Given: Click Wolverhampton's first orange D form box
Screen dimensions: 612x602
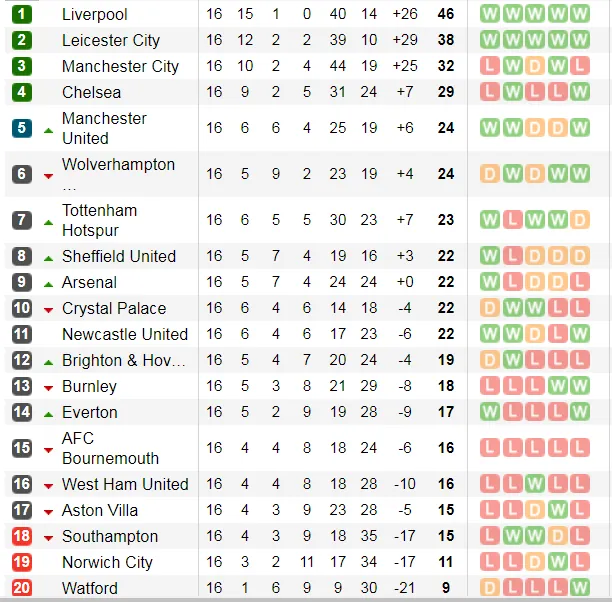Looking at the screenshot, I should 490,174.
